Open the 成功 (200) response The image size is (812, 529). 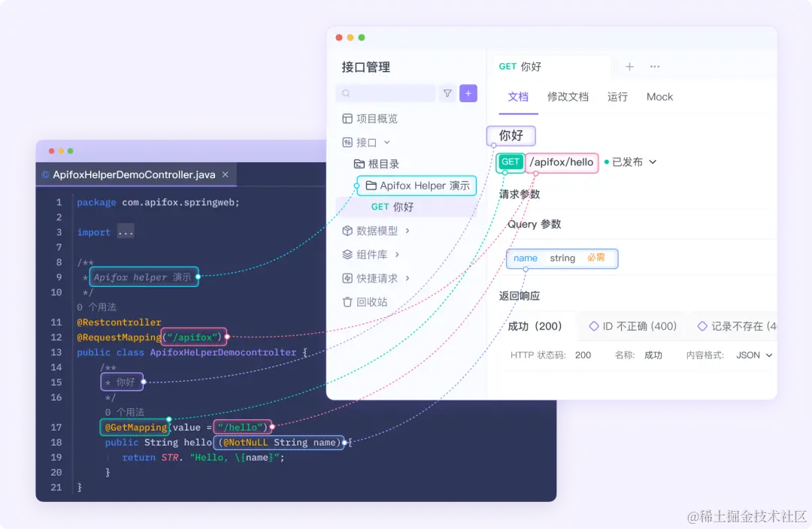point(535,325)
